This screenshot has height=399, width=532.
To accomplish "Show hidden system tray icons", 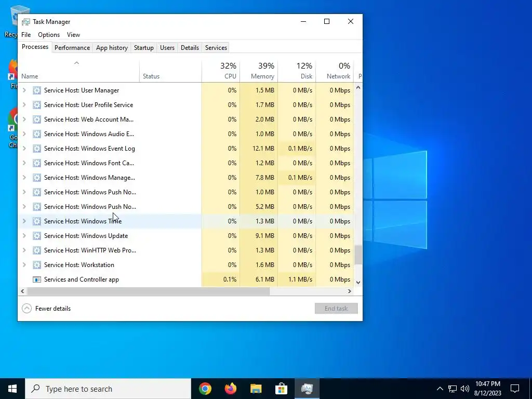I will (440, 389).
